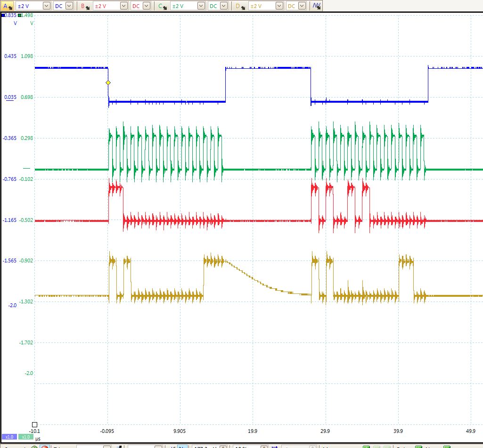Screen dimensions: 483x448
Task: Open Channel C options button
Action: coord(162,6)
